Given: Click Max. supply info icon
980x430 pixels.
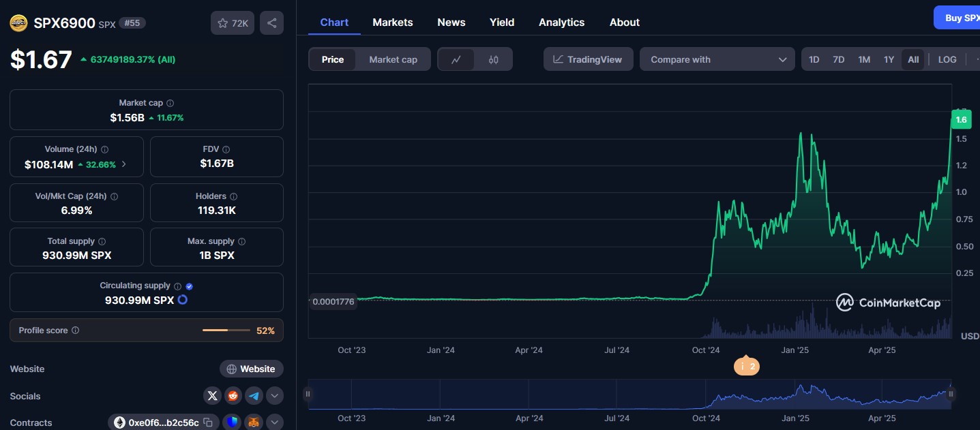Looking at the screenshot, I should 242,241.
